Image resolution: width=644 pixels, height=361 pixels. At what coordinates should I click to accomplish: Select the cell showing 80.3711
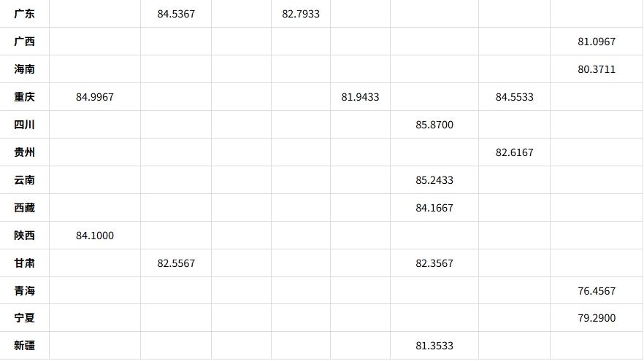click(596, 69)
